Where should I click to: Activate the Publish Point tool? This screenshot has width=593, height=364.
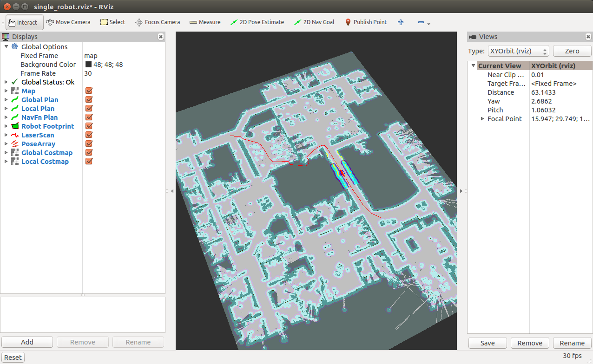(365, 22)
